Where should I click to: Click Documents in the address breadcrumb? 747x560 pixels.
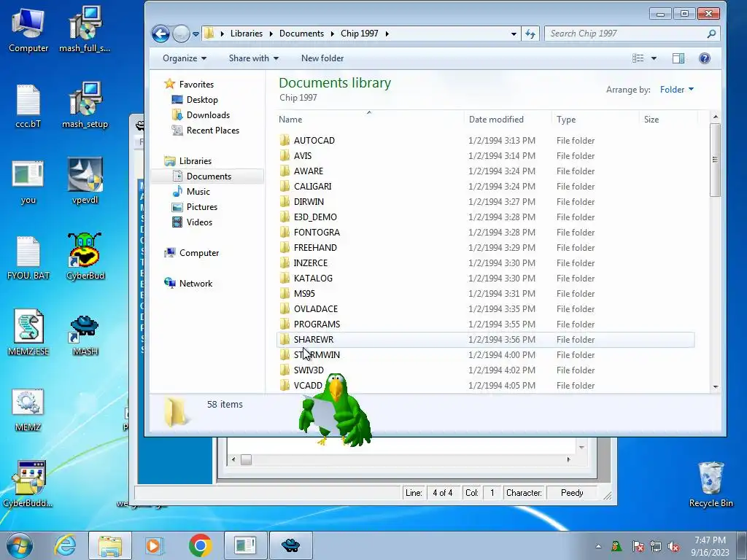tap(301, 34)
